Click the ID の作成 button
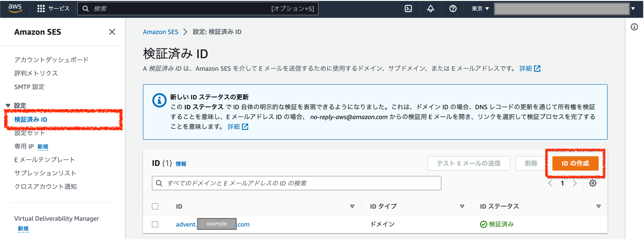644x240 pixels. (575, 163)
